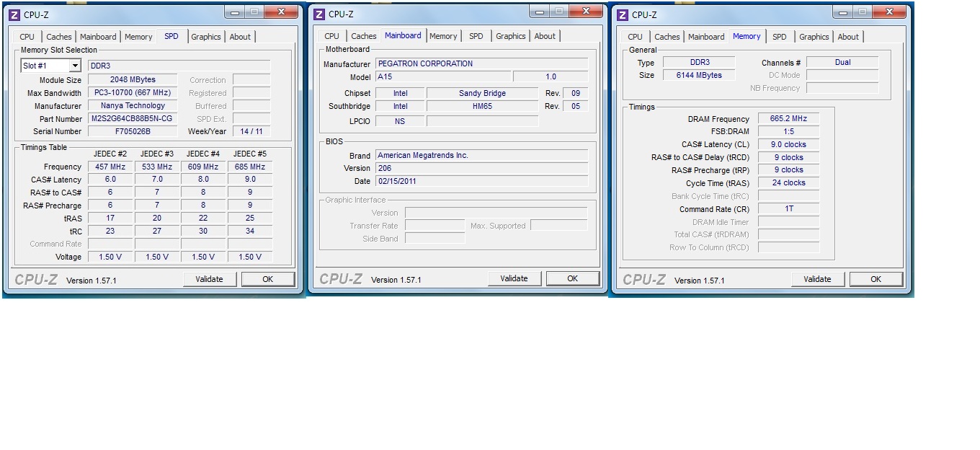
Task: Close the Memory CPU-Z window
Action: pos(889,12)
